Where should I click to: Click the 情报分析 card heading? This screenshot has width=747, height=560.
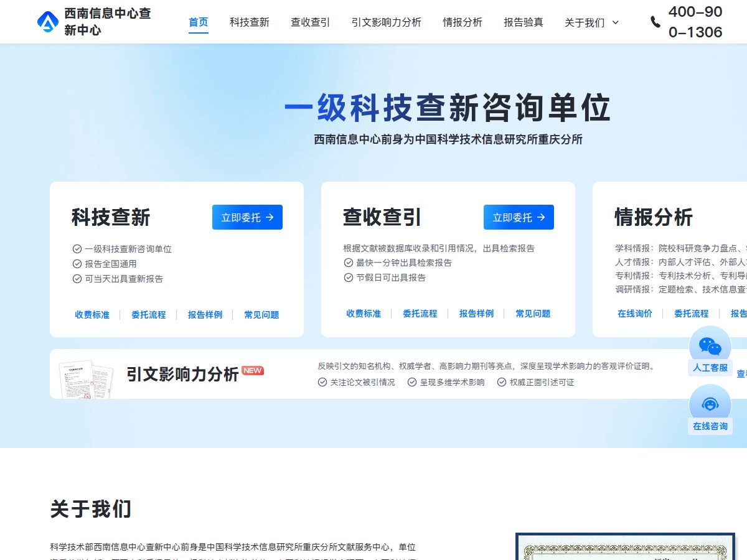654,217
